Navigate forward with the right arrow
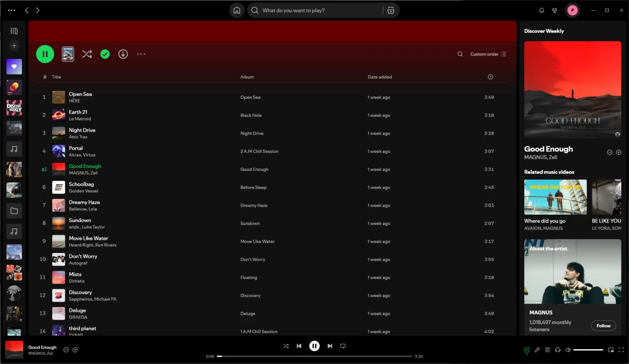The width and height of the screenshot is (629, 364). pyautogui.click(x=38, y=10)
